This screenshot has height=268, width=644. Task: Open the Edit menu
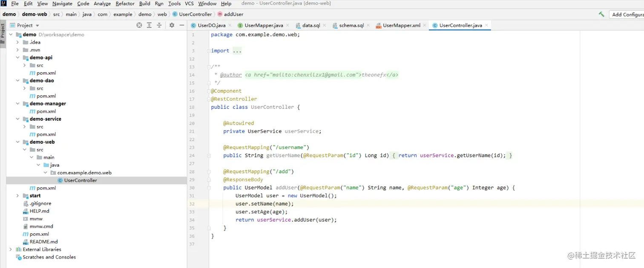click(28, 3)
